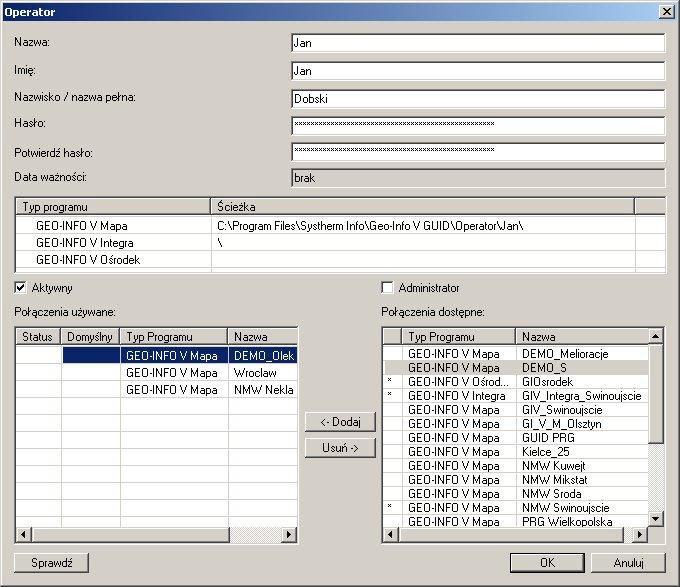
Task: Edit the Nazwisko field containing Dobski
Action: coord(478,99)
